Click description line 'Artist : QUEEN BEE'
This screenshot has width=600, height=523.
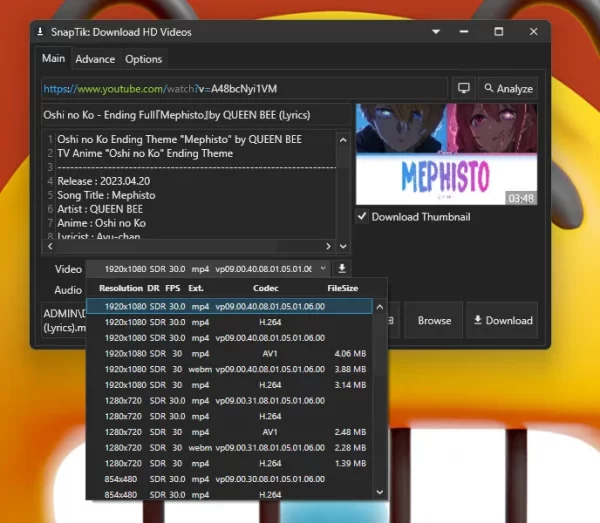tap(100, 209)
